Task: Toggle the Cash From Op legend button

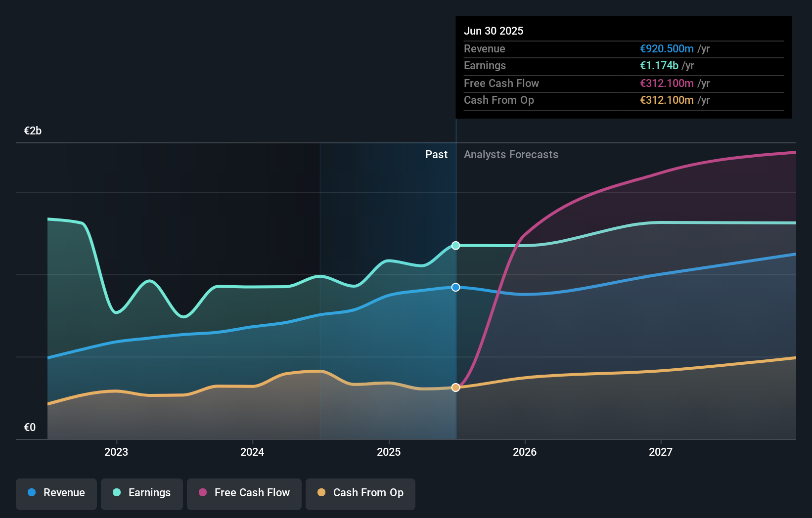Action: [361, 493]
